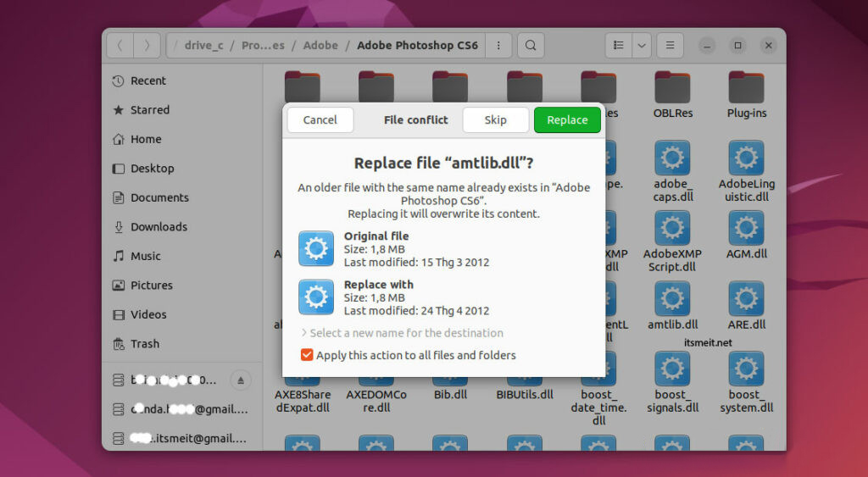The width and height of the screenshot is (868, 477).
Task: Open the path options three-dot menu
Action: 498,46
